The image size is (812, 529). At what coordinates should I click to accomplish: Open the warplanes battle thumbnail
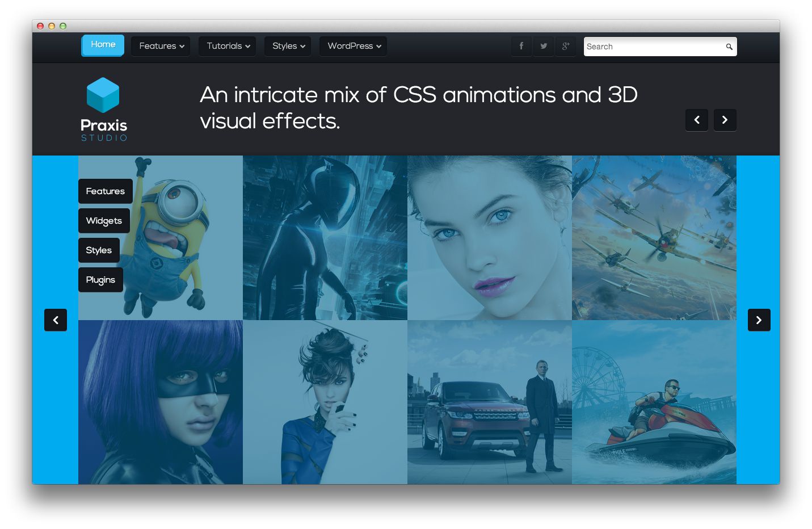click(x=654, y=238)
